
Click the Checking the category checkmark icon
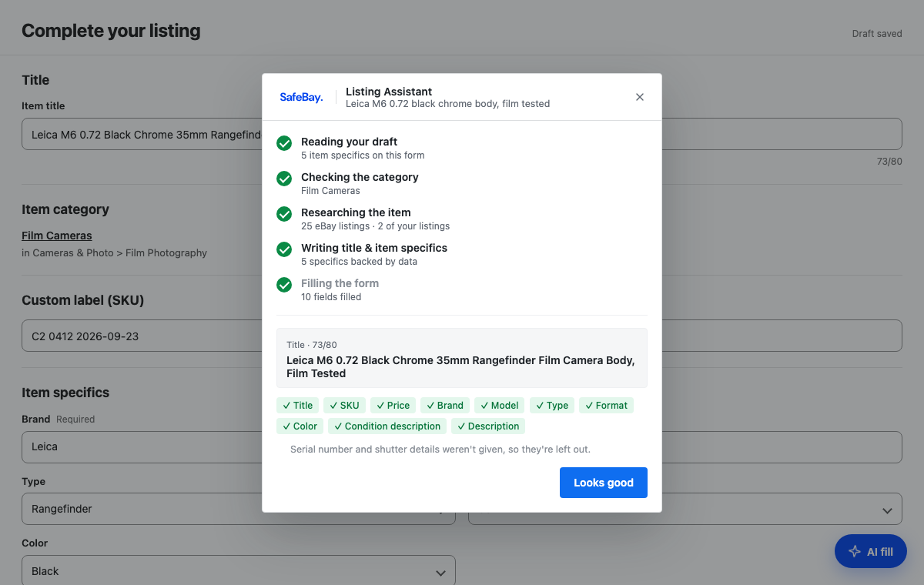[284, 179]
